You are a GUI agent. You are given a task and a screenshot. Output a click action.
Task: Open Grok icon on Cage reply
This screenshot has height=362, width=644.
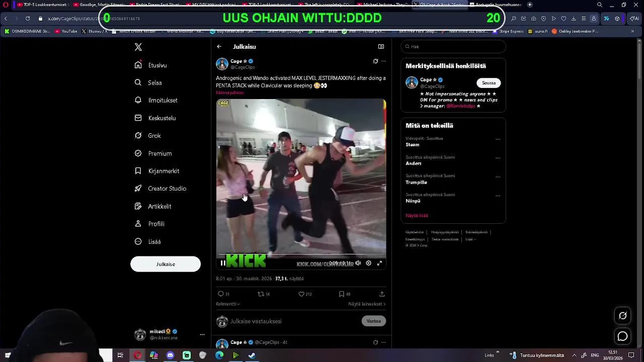coord(375,342)
